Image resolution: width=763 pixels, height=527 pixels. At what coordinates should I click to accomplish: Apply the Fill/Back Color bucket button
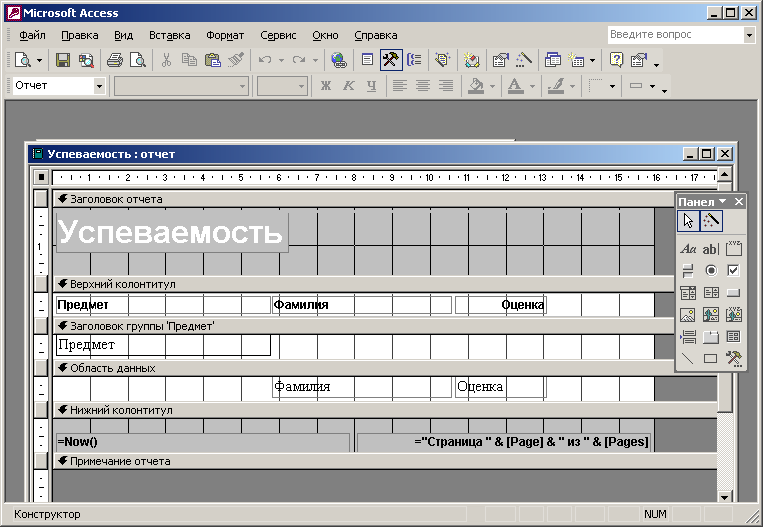[476, 86]
